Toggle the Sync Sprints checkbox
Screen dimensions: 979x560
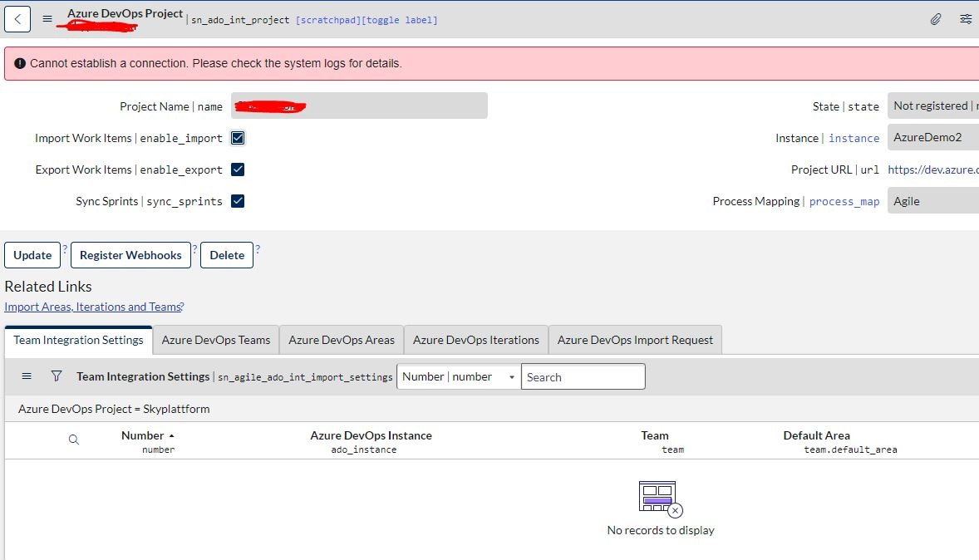[238, 200]
